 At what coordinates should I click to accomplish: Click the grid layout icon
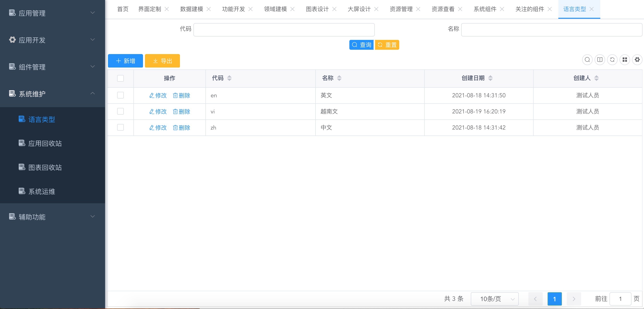pyautogui.click(x=625, y=60)
